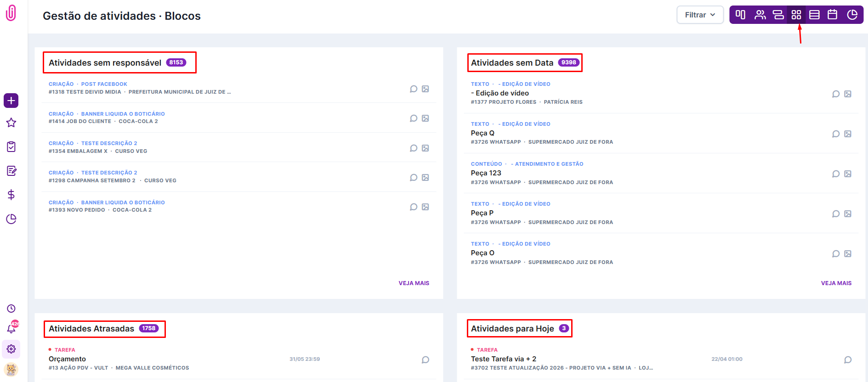Open image attachment for Edição de vídeo activity
This screenshot has height=382, width=868.
tap(848, 94)
